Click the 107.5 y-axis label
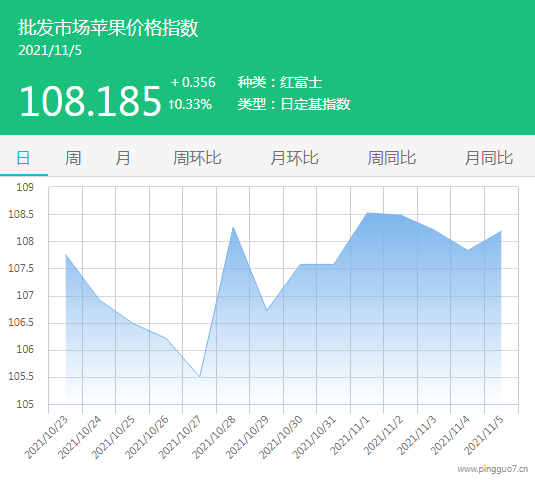Image resolution: width=535 pixels, height=480 pixels. coord(21,268)
